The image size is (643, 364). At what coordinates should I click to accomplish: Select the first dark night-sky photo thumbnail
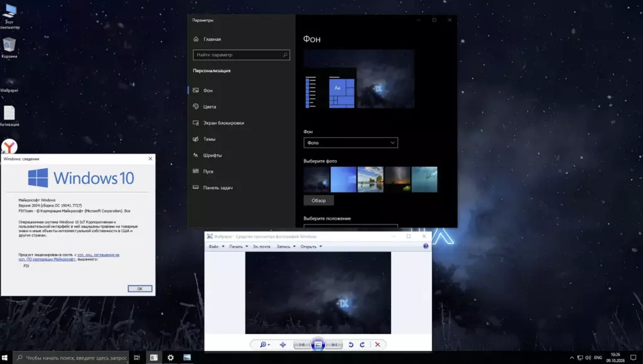[x=316, y=179]
